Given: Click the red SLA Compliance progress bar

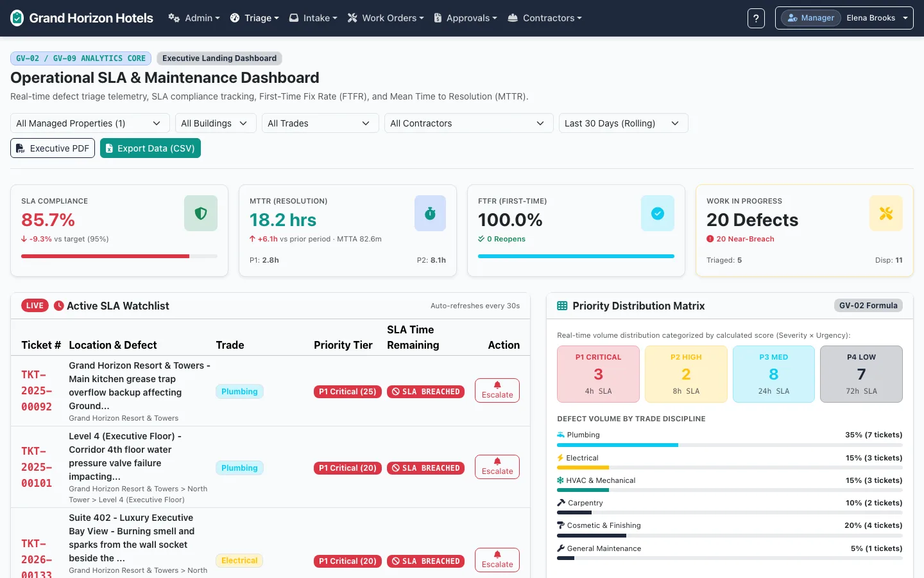Looking at the screenshot, I should 105,256.
